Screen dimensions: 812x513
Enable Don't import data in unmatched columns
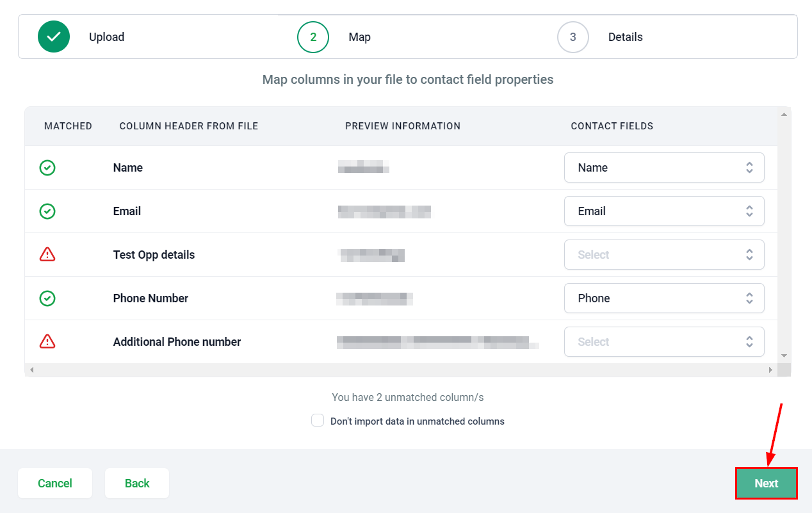click(318, 421)
